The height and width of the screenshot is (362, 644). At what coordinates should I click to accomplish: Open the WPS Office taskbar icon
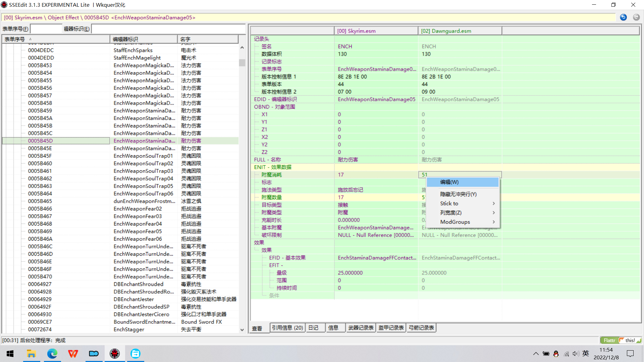tap(73, 354)
